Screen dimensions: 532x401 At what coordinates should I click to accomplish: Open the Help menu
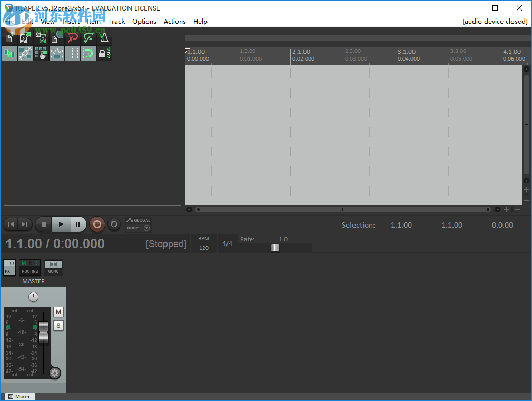click(200, 22)
